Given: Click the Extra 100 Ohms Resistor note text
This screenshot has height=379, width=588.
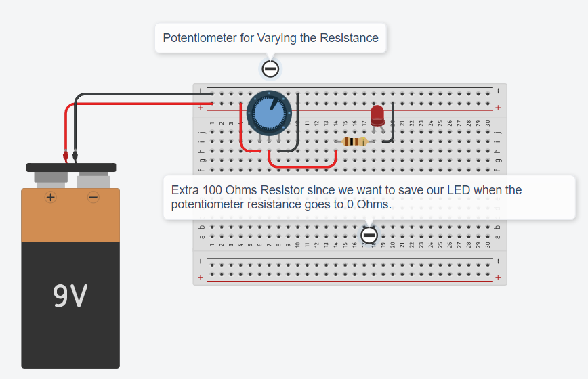Looking at the screenshot, I should (x=346, y=197).
